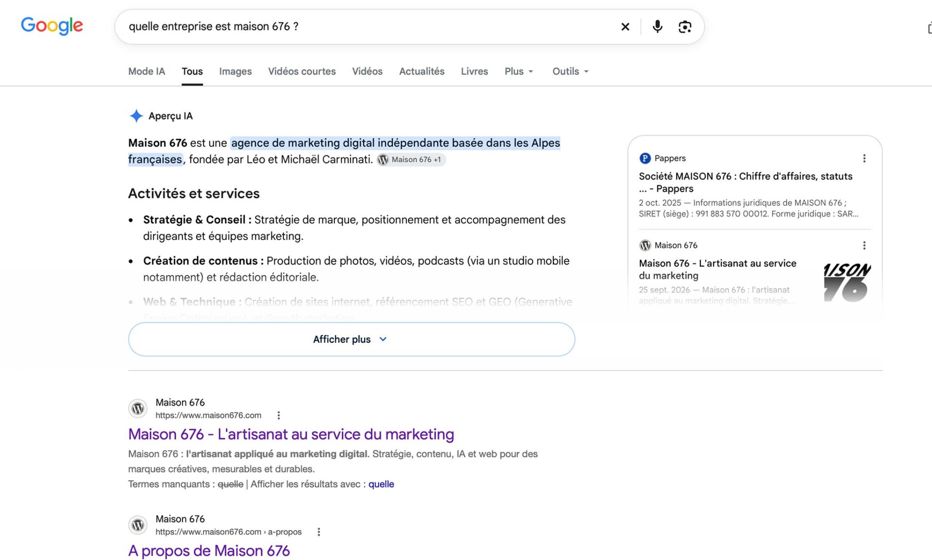Image resolution: width=932 pixels, height=560 pixels.
Task: Open the options menu beside the a-propos URL
Action: tap(319, 532)
